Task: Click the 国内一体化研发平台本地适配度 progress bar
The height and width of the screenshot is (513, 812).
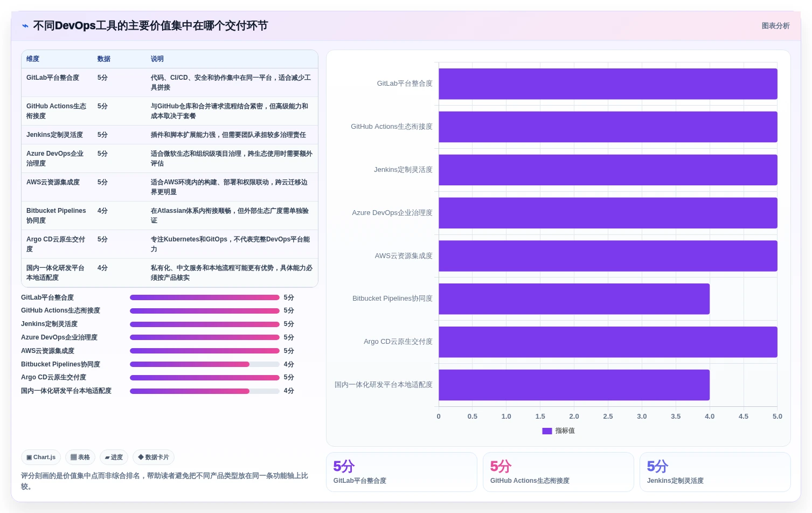Action: pos(205,391)
